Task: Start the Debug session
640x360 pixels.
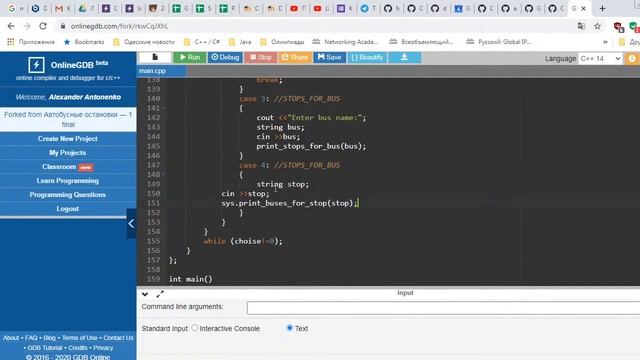Action: click(x=225, y=57)
